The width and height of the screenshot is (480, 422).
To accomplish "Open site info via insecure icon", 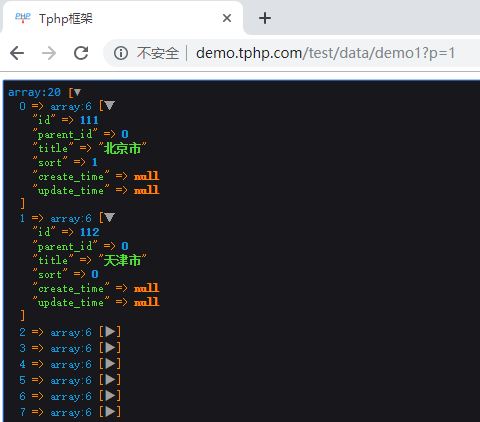I will pos(121,53).
